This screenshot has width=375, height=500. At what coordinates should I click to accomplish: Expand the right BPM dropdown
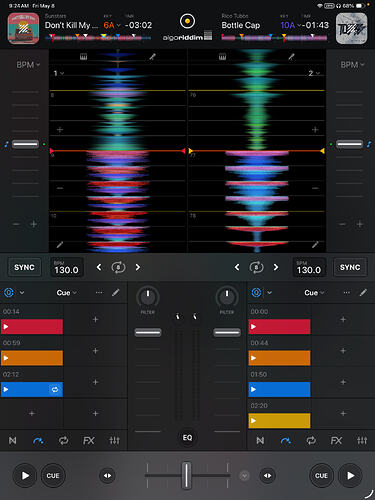pyautogui.click(x=352, y=64)
